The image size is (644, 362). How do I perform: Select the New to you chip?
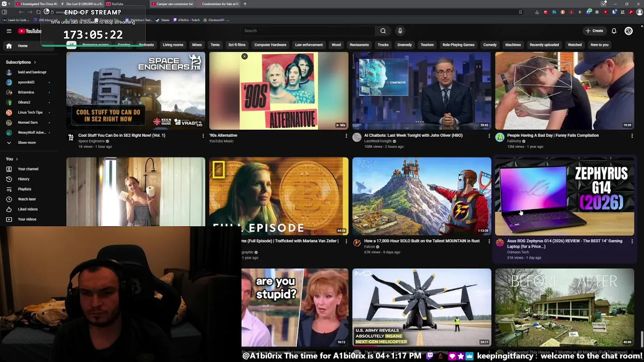coord(599,45)
